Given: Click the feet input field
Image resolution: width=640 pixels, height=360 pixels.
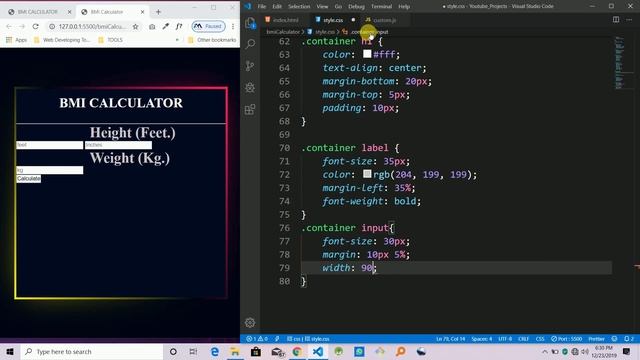Looking at the screenshot, I should (x=49, y=145).
